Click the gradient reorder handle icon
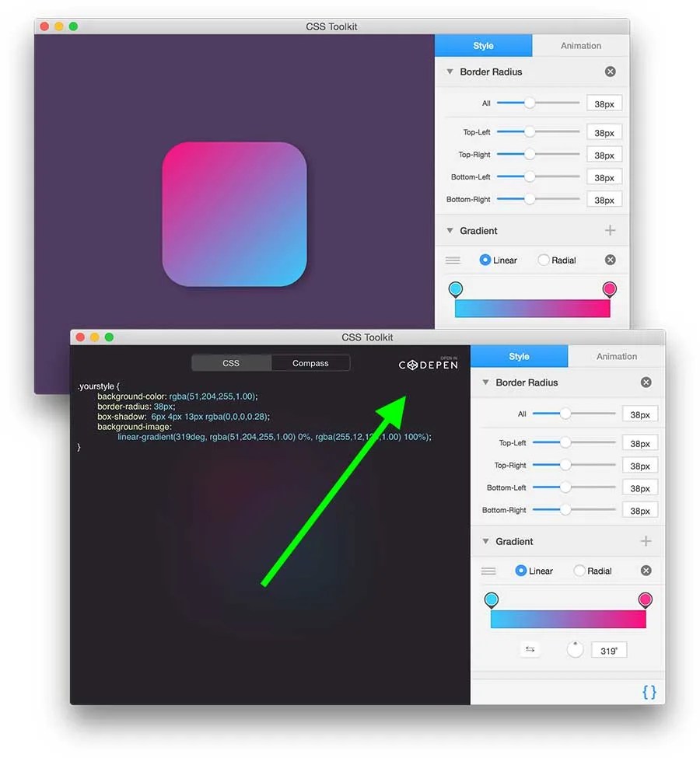Screen dimensions: 700x758 [x=488, y=570]
